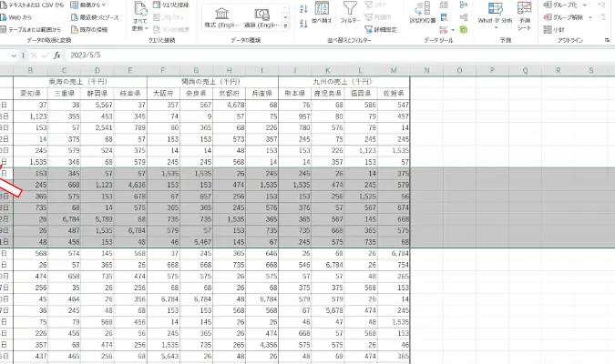Click クエリと接続 button
The height and width of the screenshot is (364, 615).
(181, 4)
